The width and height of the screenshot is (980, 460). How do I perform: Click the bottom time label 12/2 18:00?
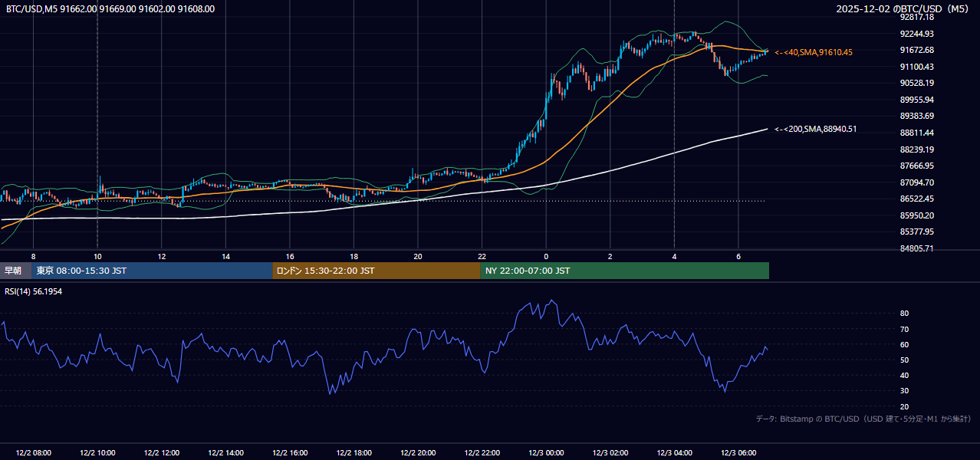click(354, 453)
